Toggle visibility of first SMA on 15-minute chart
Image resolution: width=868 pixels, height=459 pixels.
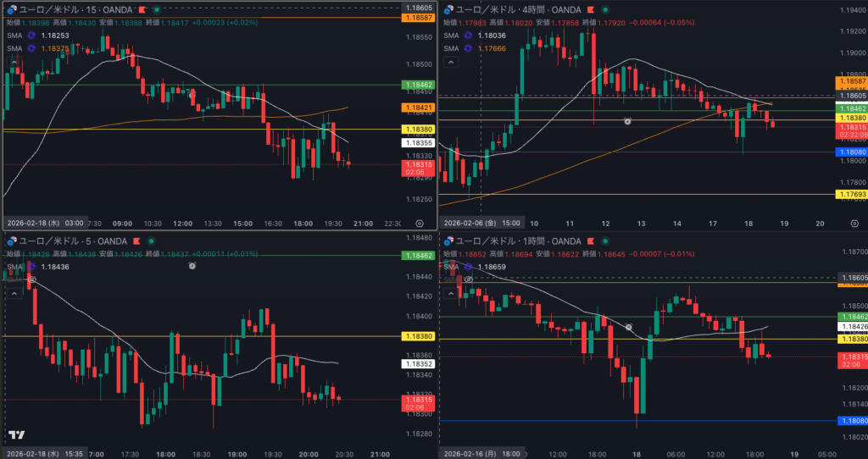32,36
